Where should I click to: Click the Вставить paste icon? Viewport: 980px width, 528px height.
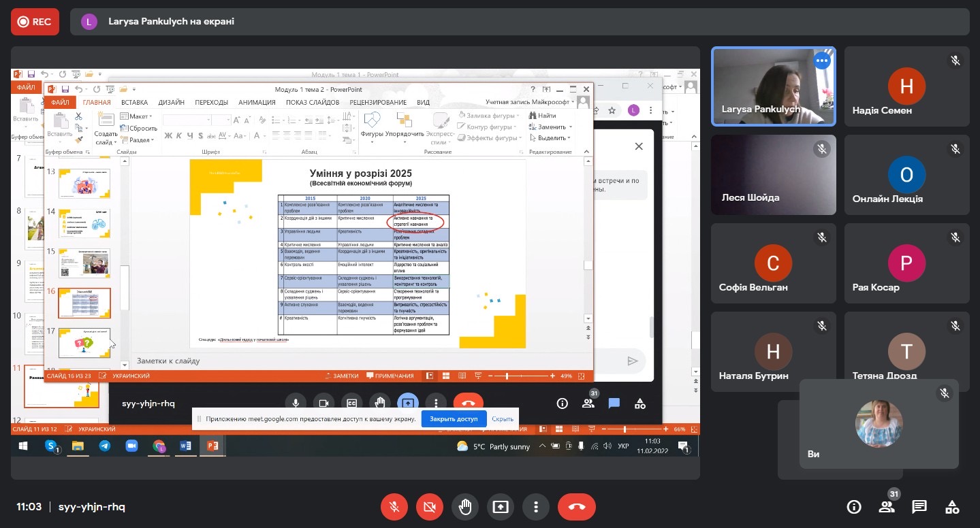coord(60,121)
